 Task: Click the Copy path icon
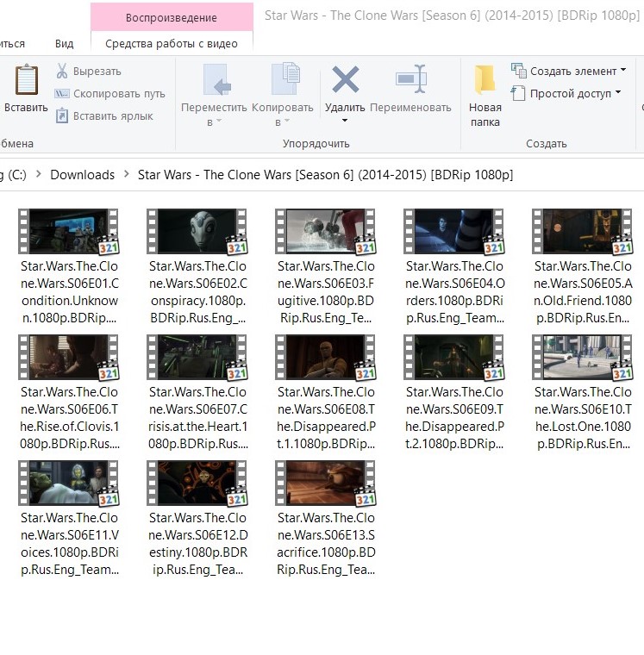coord(62,94)
